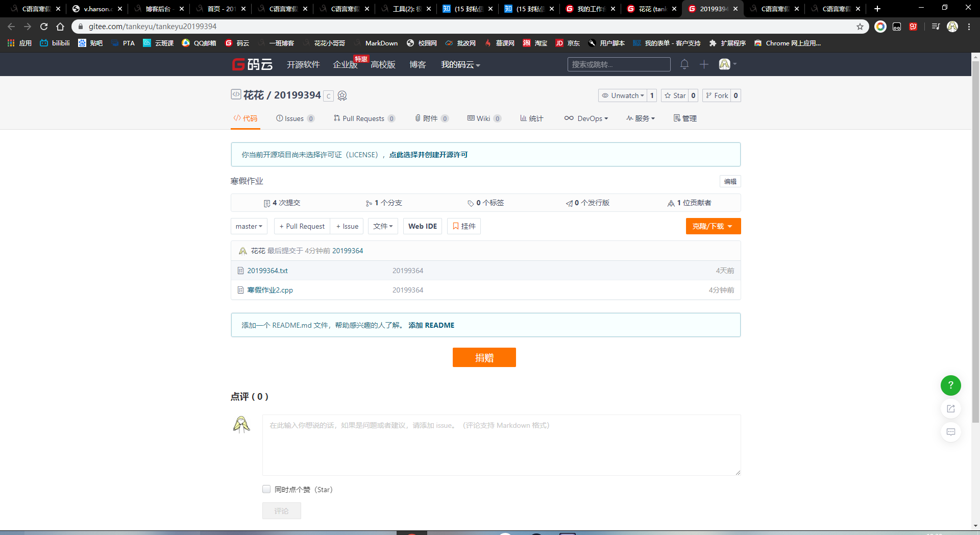Click the Web IDE button
This screenshot has width=980, height=535.
click(423, 226)
